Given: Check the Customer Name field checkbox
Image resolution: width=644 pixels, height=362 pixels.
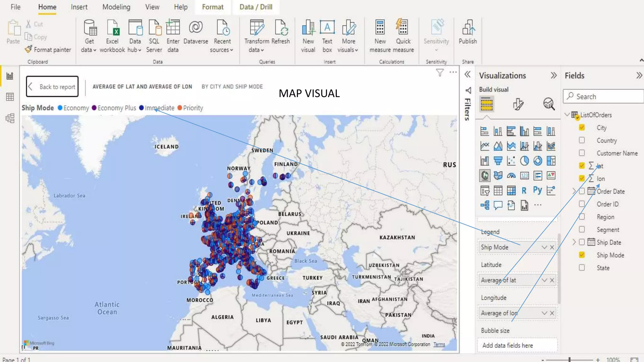Looking at the screenshot, I should [x=582, y=153].
